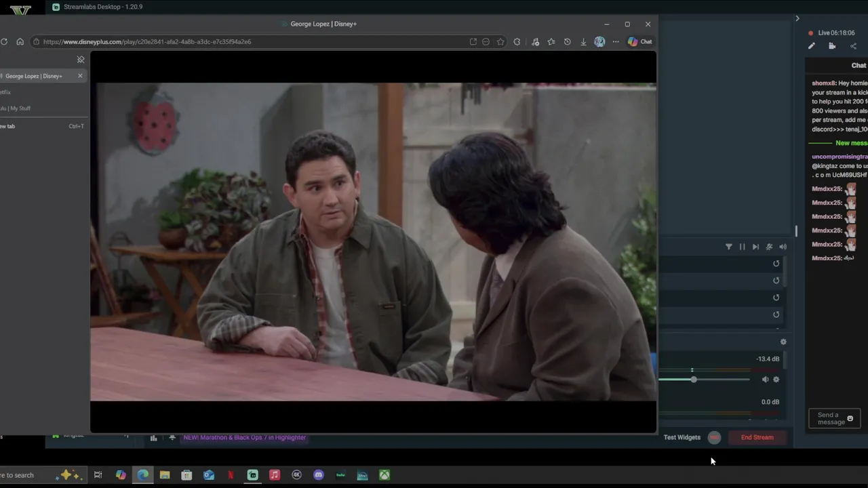This screenshot has width=868, height=488.
Task: Open the Netflix app from the taskbar
Action: tap(231, 475)
